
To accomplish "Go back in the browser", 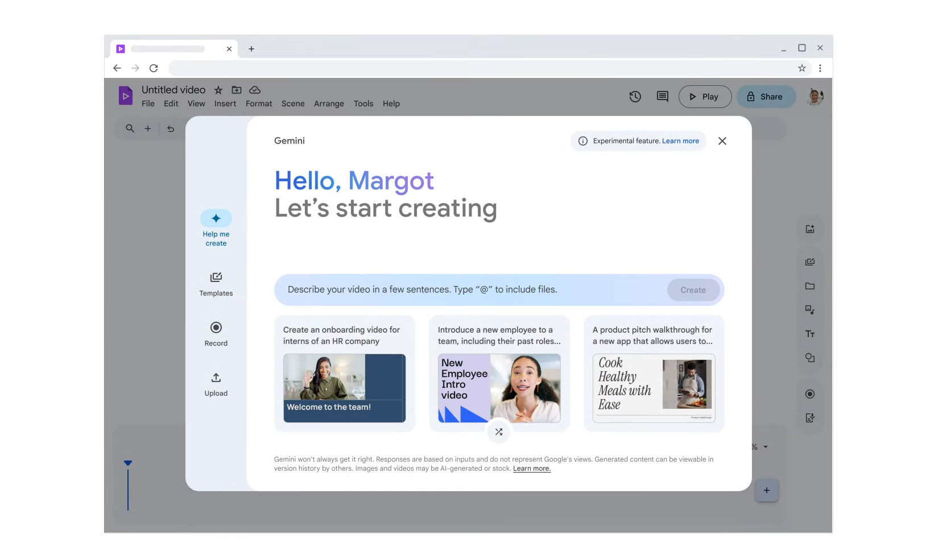I will (x=117, y=68).
